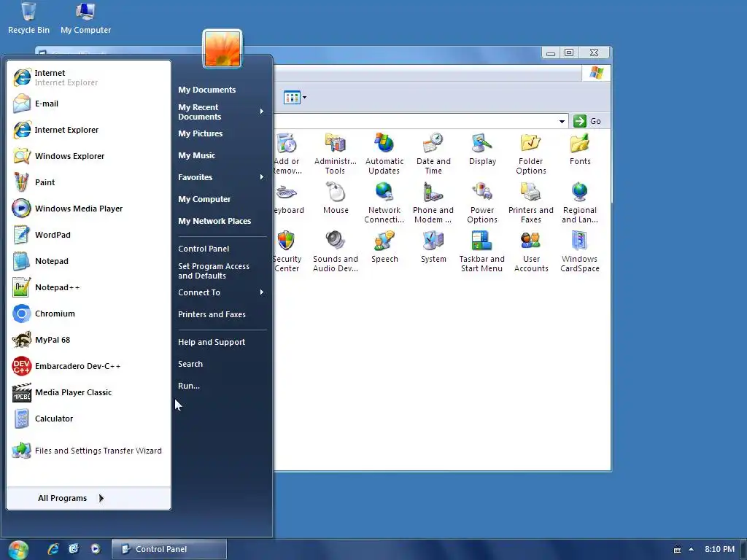Click the Go button in address bar

[x=587, y=121]
